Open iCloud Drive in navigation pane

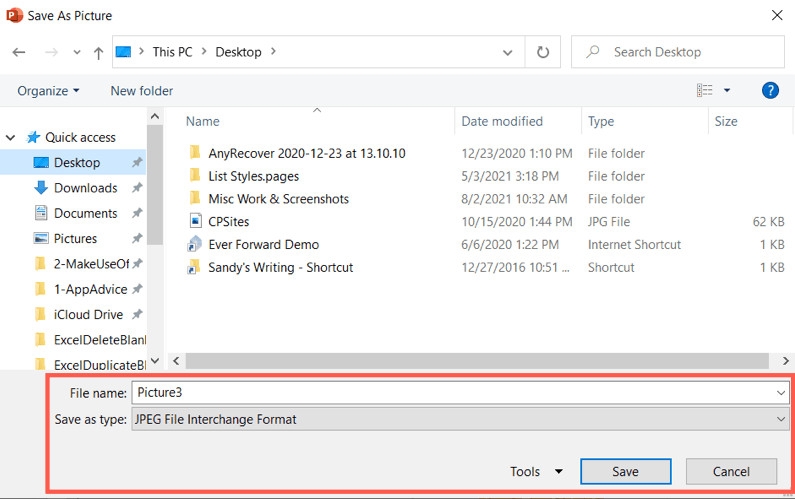pos(88,314)
